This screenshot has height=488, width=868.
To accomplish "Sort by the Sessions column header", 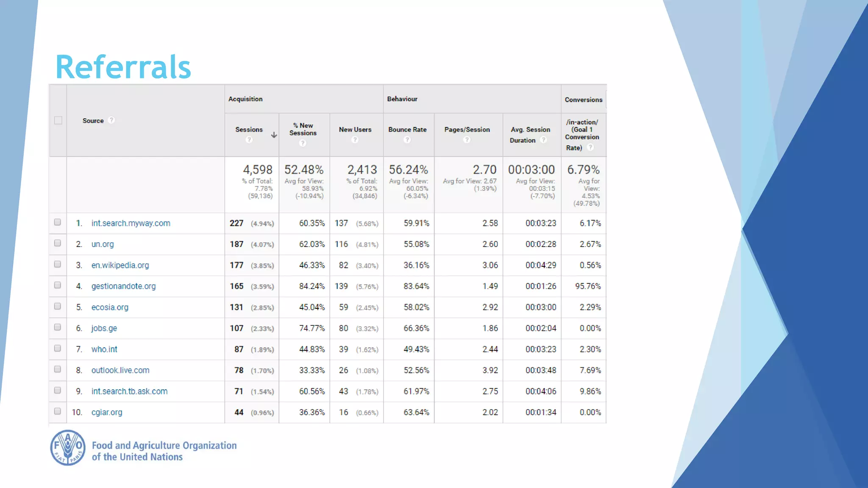I will [249, 130].
